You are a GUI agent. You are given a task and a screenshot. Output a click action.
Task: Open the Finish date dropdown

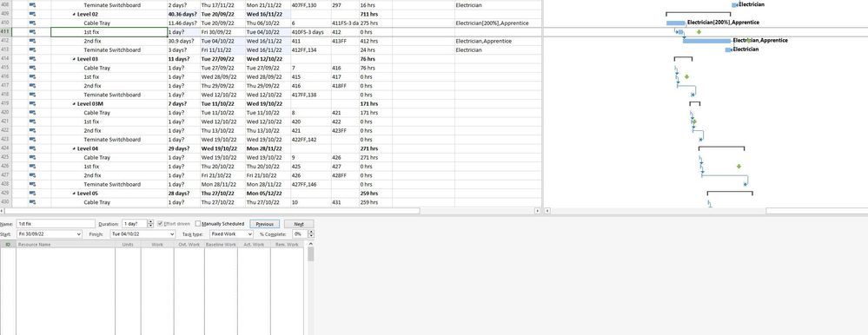pyautogui.click(x=173, y=234)
